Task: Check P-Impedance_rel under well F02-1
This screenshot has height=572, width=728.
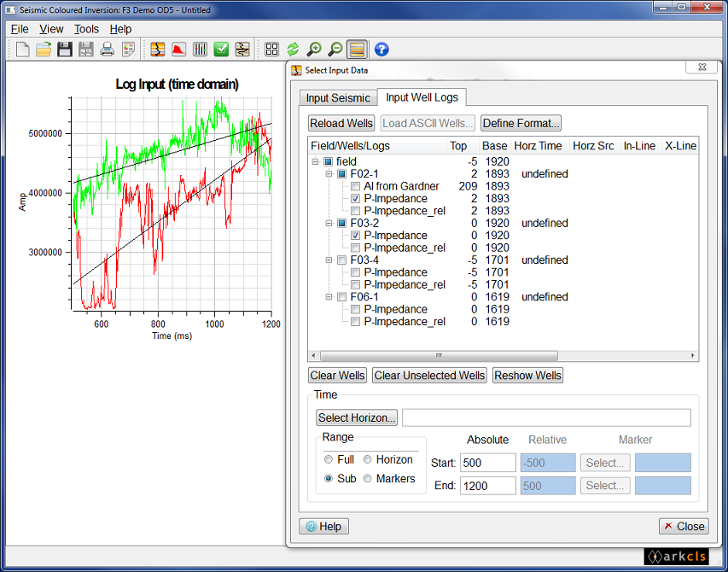Action: pos(355,211)
